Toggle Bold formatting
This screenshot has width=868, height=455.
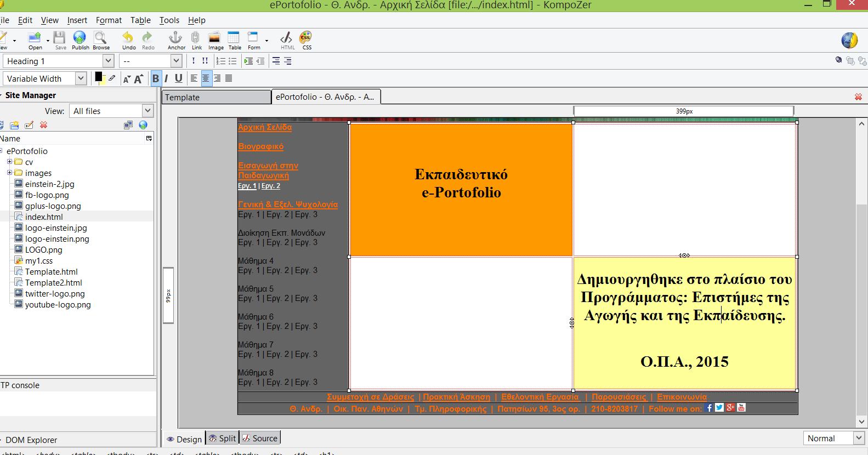point(156,78)
